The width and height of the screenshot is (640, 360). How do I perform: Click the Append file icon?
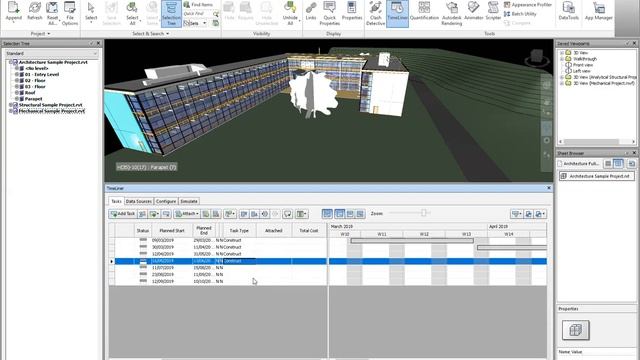(13, 11)
